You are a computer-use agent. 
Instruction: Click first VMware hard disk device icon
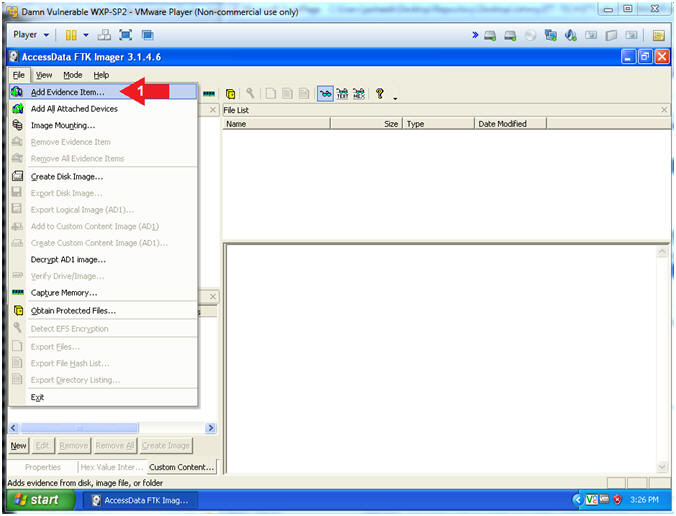490,35
